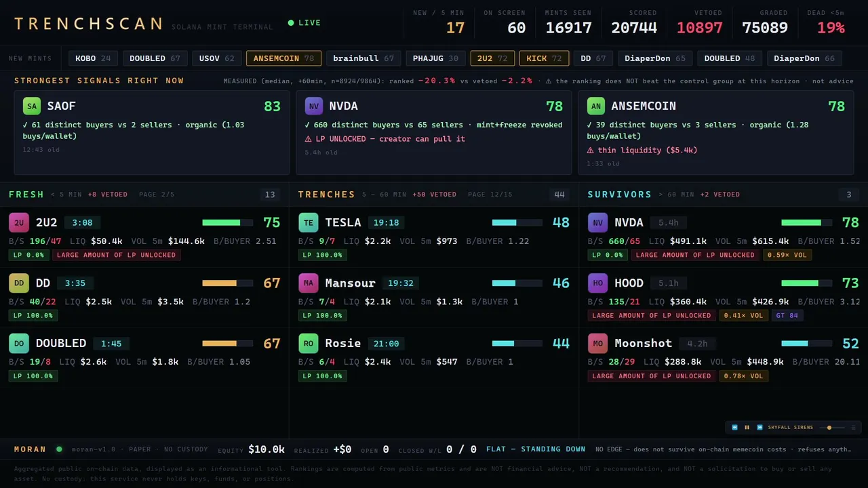Screen dimensions: 868x488
Task: Click the 0.78× VOL tag on Moonshot row
Action: pyautogui.click(x=744, y=376)
